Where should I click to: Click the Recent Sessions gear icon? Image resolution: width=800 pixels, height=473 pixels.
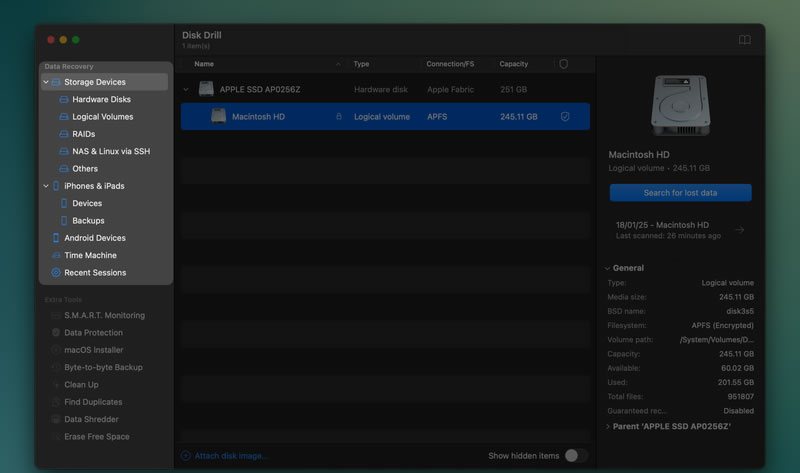click(x=56, y=273)
